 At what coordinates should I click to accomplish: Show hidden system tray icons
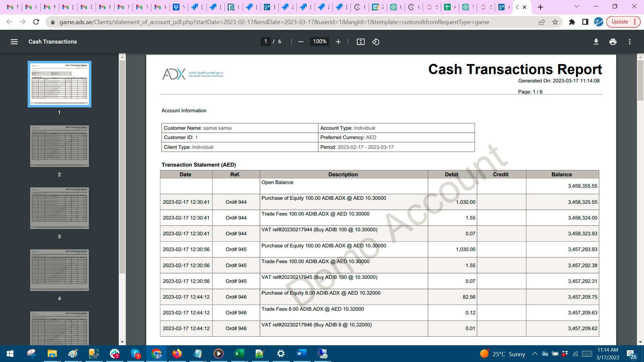point(535,354)
